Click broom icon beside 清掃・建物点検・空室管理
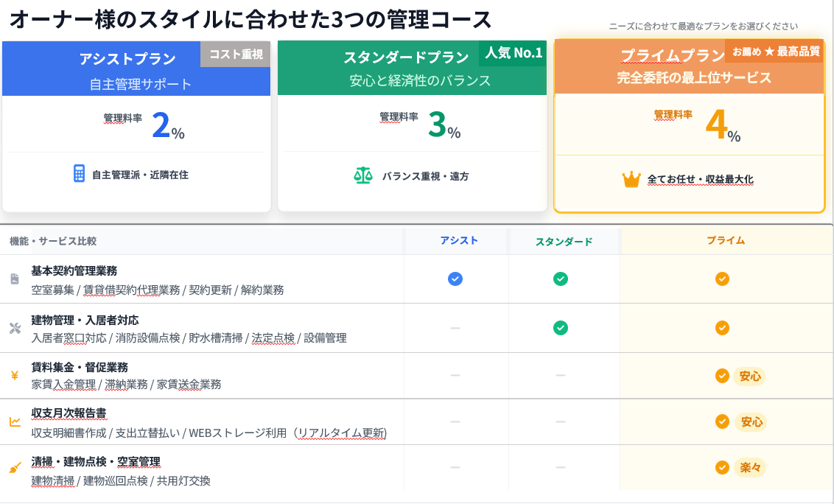Image resolution: width=834 pixels, height=504 pixels. click(x=15, y=468)
